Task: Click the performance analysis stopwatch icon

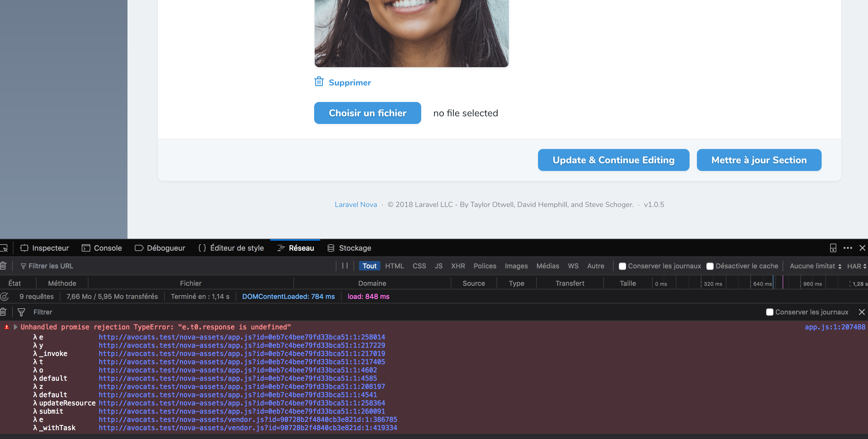Action: point(5,297)
